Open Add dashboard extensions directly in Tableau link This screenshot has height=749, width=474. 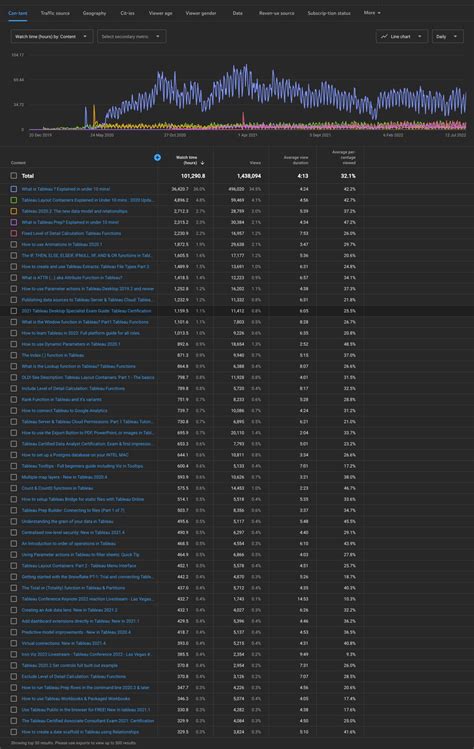[x=80, y=621]
